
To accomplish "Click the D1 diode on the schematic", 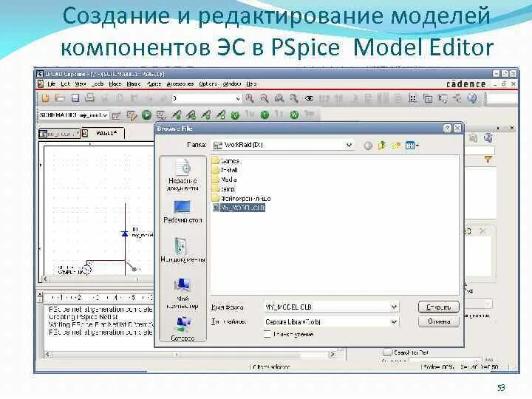I will coord(125,233).
